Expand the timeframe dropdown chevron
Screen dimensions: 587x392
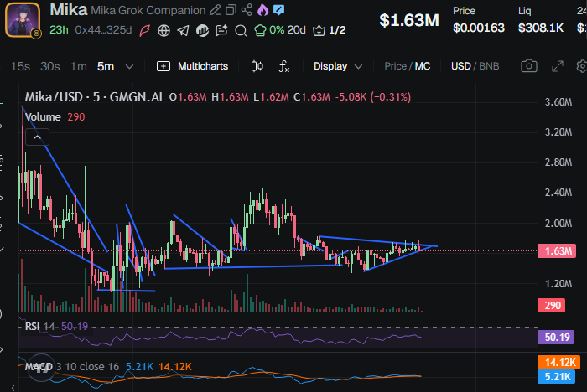pos(129,67)
